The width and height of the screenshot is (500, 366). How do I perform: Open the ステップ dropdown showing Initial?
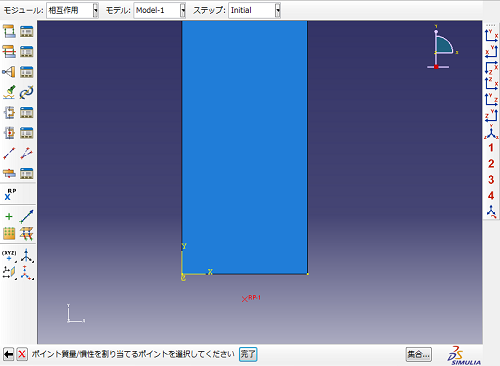click(254, 10)
